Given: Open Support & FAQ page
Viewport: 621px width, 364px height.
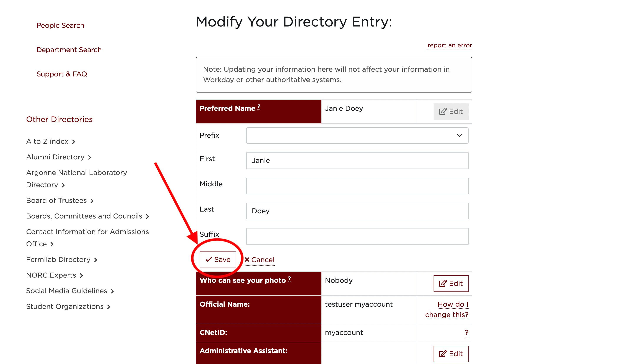Looking at the screenshot, I should coord(62,74).
